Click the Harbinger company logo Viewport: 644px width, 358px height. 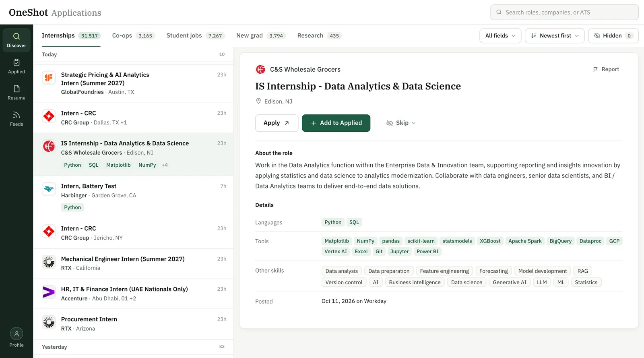coord(49,189)
